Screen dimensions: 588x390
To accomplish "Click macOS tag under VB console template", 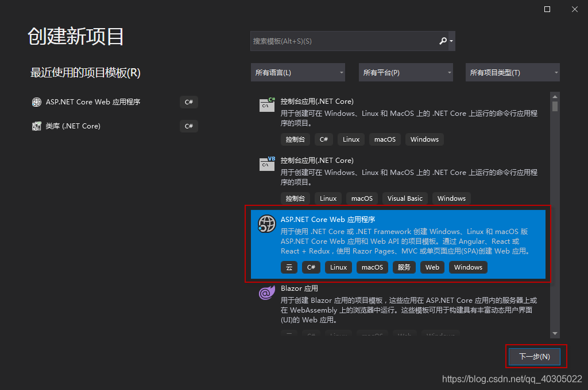I will (x=362, y=198).
